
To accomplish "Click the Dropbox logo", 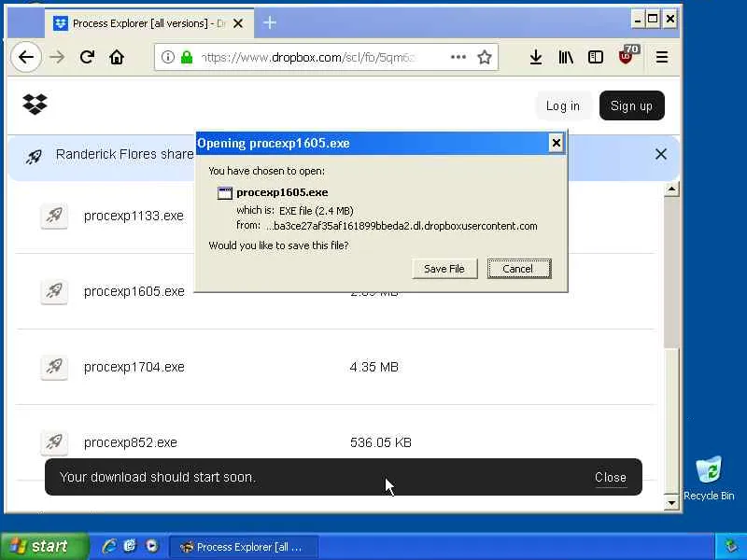I will coord(35,104).
